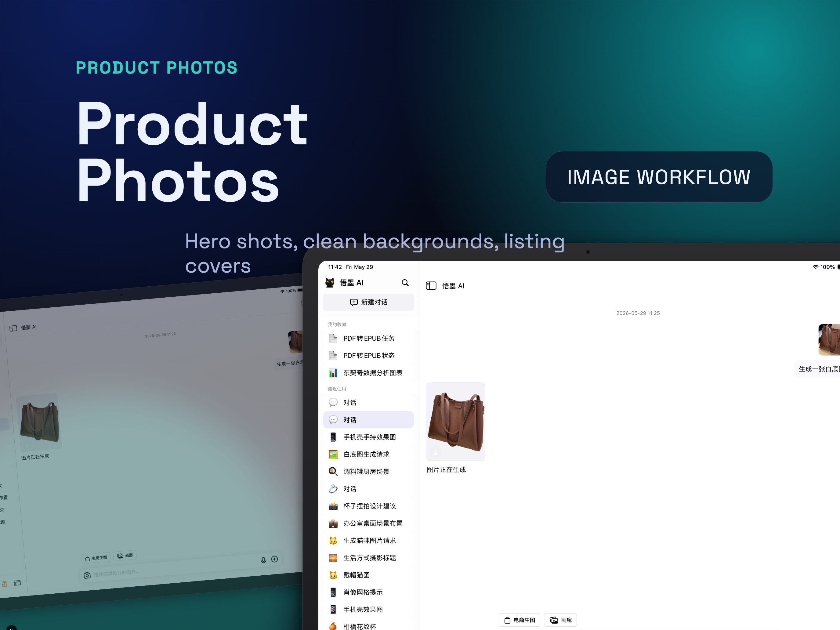Toggle the sidebar icon in the background iPad header
Image resolution: width=840 pixels, height=630 pixels.
click(x=13, y=328)
